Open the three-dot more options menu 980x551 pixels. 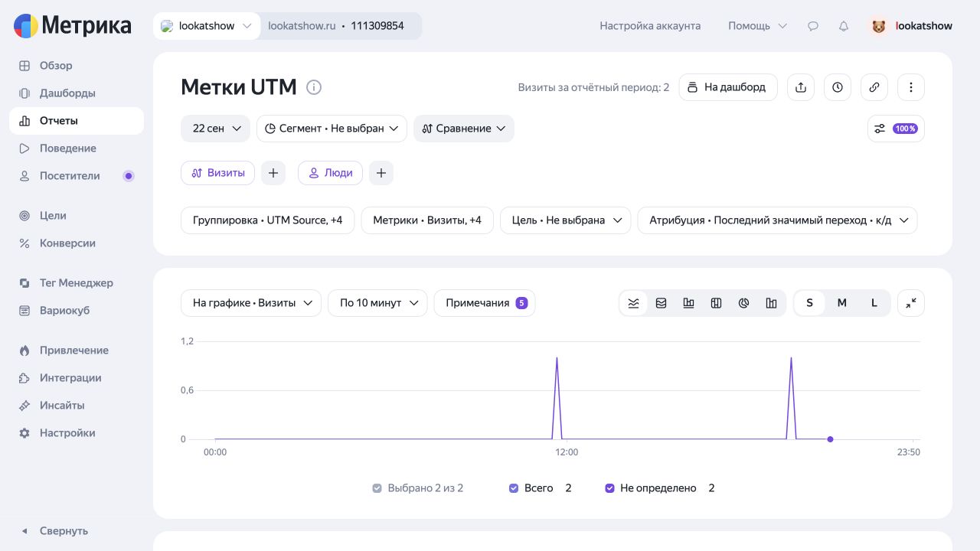911,87
